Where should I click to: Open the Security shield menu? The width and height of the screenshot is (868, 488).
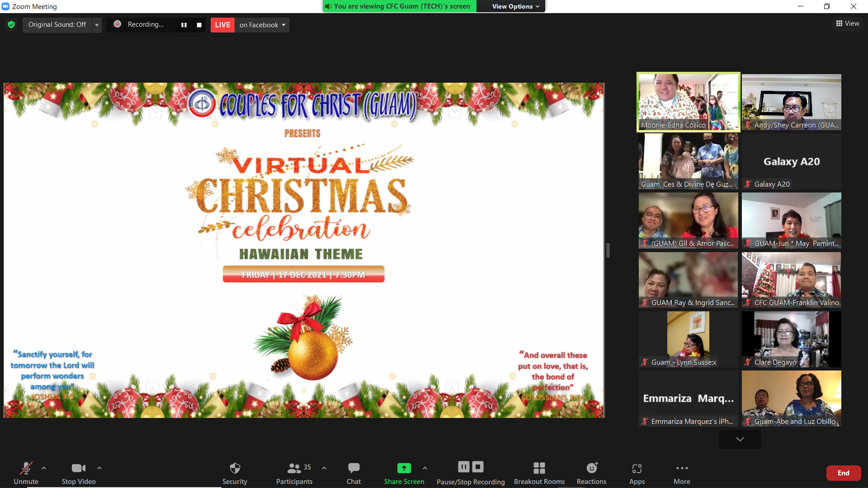point(235,473)
